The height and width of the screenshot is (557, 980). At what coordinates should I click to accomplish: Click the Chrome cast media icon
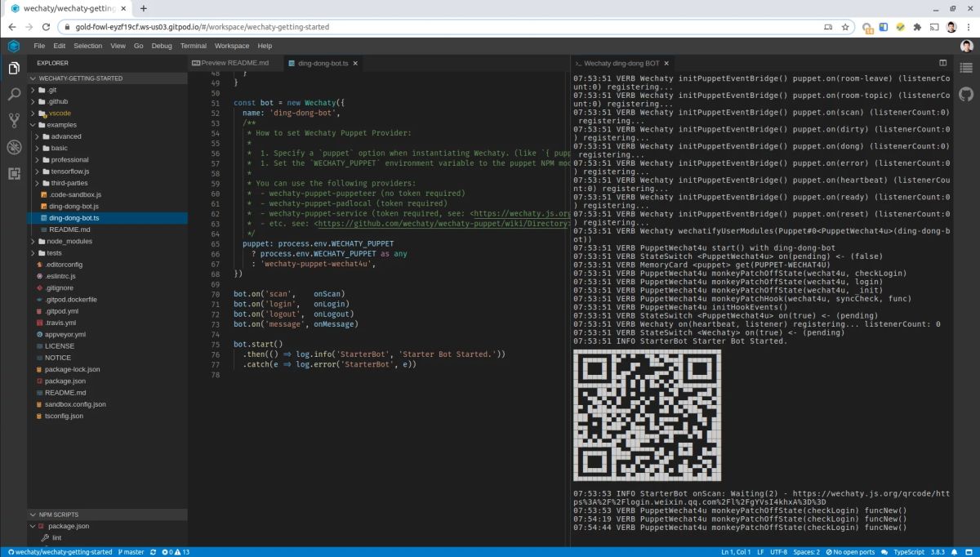click(934, 27)
